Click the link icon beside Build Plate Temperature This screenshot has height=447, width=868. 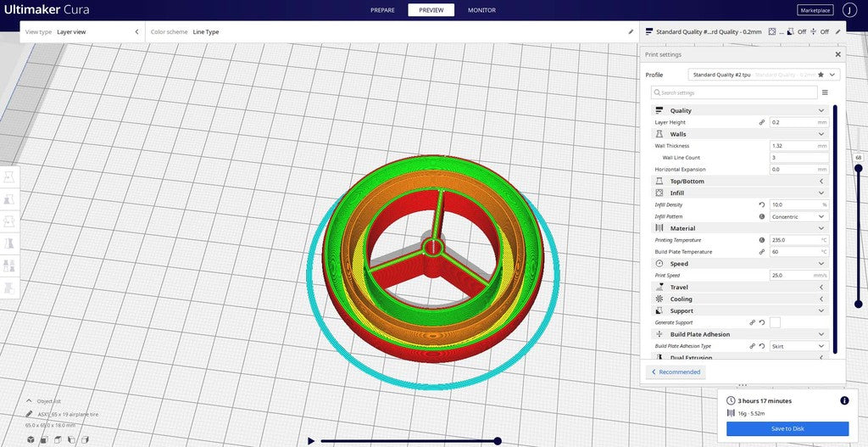click(762, 251)
